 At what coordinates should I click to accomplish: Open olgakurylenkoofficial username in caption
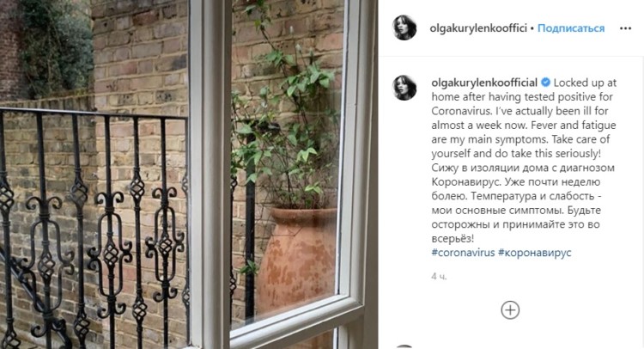tap(484, 83)
